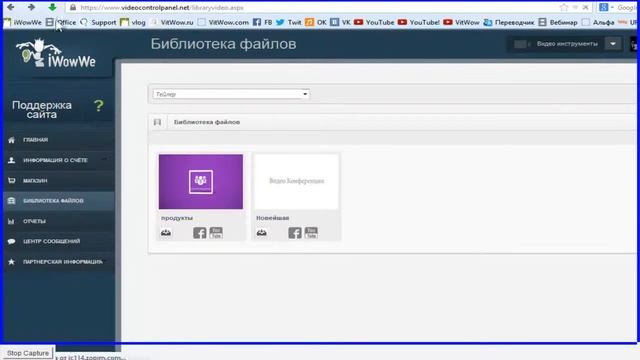
Task: Click the iWowWe logo
Action: (x=56, y=53)
